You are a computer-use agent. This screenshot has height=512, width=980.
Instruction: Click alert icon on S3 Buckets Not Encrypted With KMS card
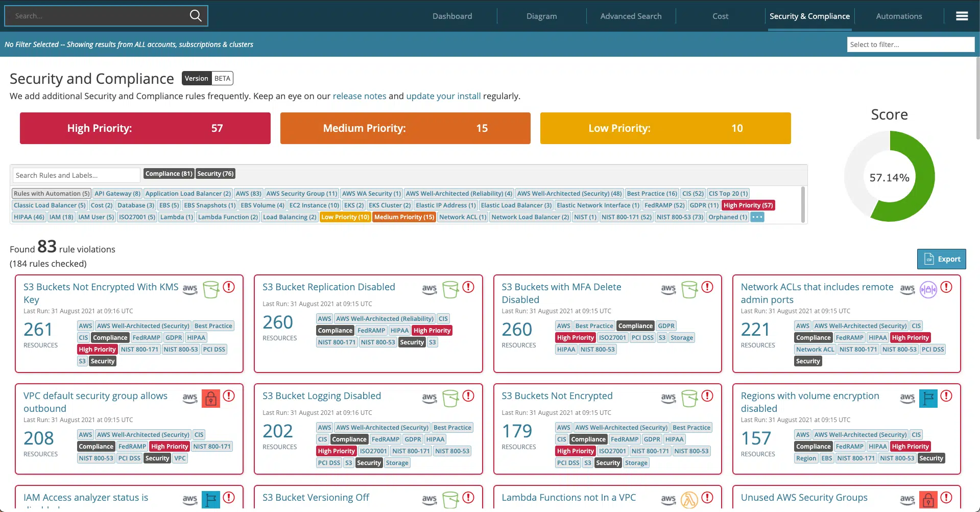point(229,287)
